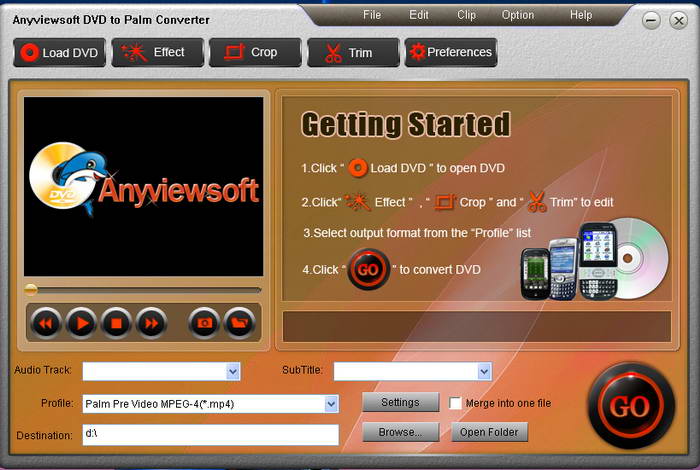Click the seek slider handle below preview
This screenshot has height=470, width=700.
(x=31, y=290)
